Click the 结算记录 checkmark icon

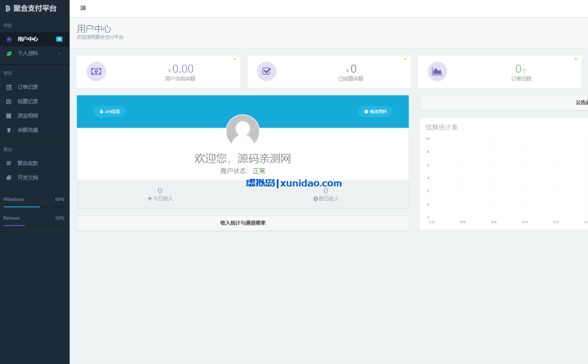click(8, 101)
